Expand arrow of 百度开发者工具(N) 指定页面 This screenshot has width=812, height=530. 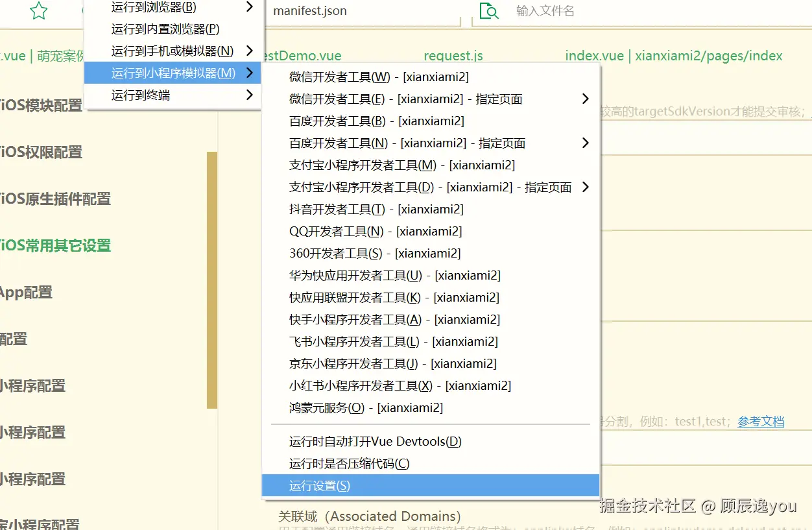point(586,143)
